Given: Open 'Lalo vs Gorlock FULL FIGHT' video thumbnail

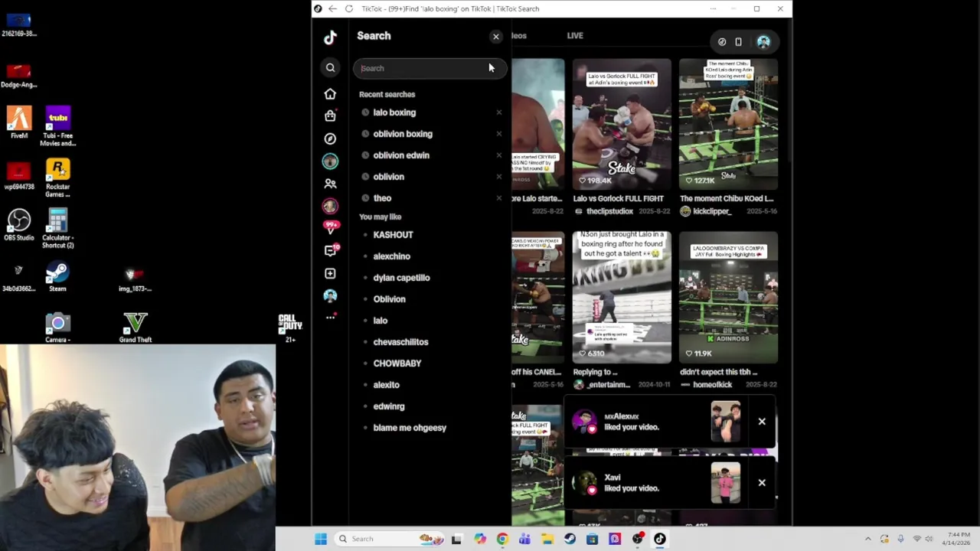Looking at the screenshot, I should [622, 125].
